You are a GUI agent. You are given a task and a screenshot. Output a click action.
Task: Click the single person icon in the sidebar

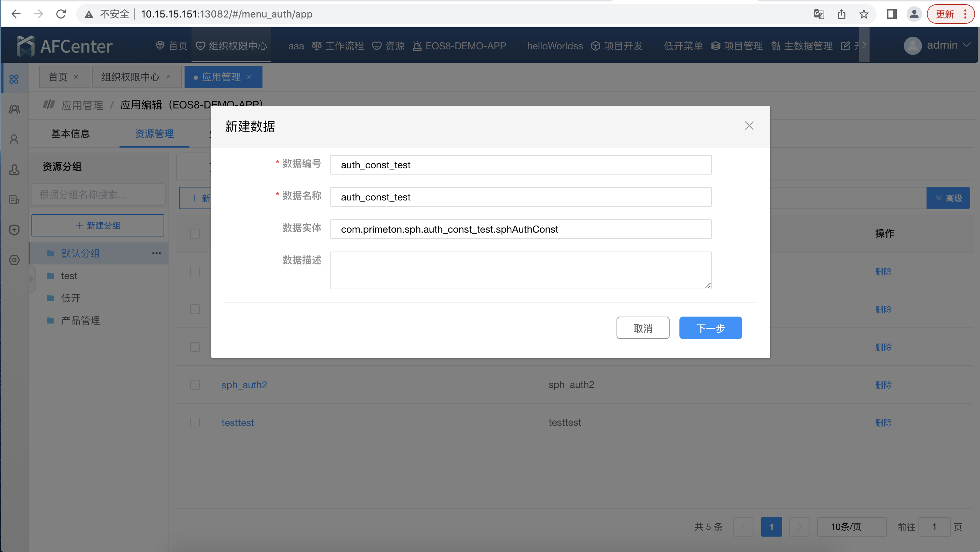pyautogui.click(x=14, y=139)
